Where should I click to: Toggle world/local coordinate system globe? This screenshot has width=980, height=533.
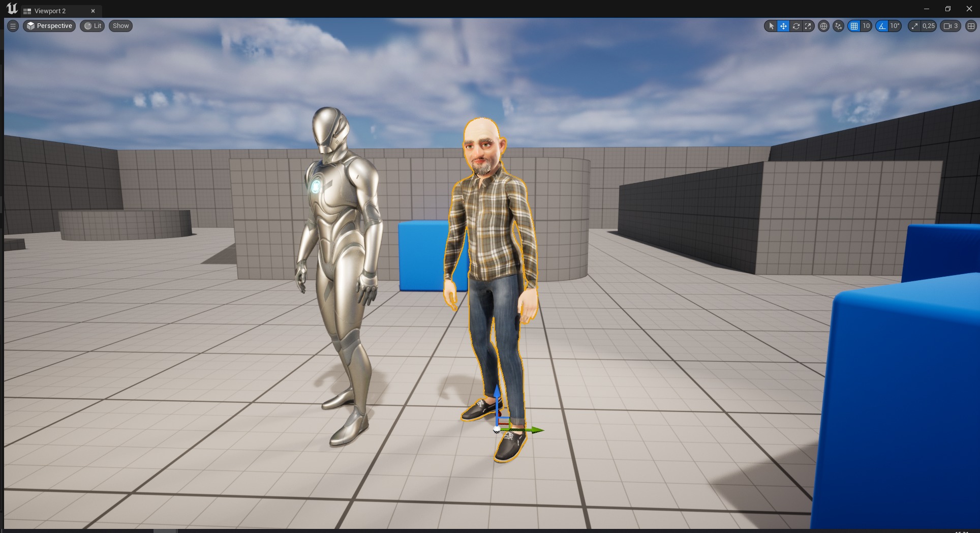(x=823, y=26)
